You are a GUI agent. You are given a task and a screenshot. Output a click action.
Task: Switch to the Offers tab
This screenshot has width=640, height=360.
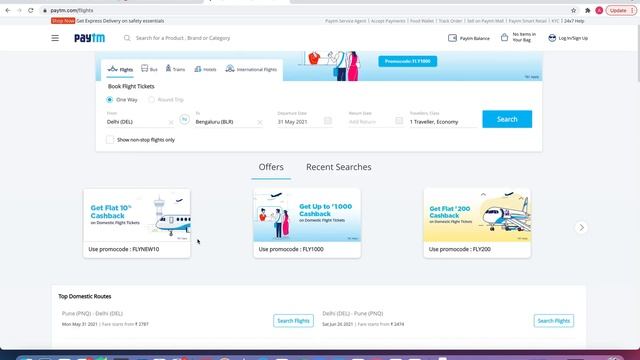click(x=271, y=167)
